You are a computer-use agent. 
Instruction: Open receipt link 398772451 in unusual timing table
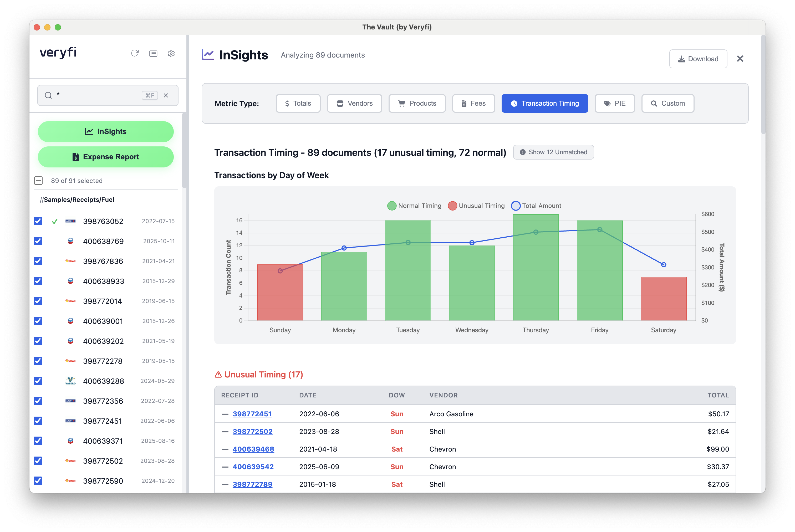point(252,414)
